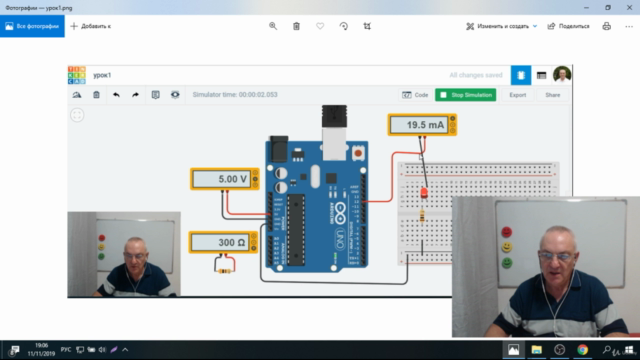Click the Export button
640x360 pixels.
tap(518, 95)
